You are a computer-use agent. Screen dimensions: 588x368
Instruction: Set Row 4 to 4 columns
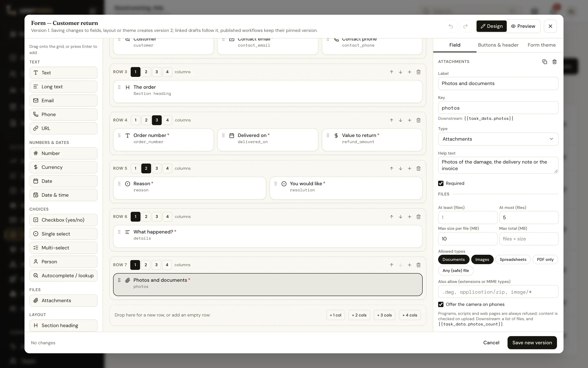[167, 120]
